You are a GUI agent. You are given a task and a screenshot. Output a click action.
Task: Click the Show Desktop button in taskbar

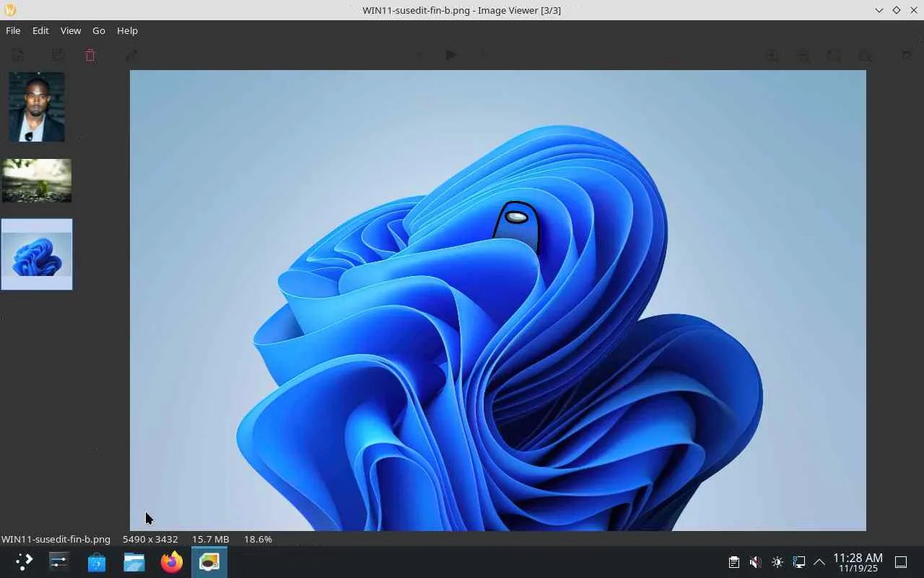click(901, 562)
